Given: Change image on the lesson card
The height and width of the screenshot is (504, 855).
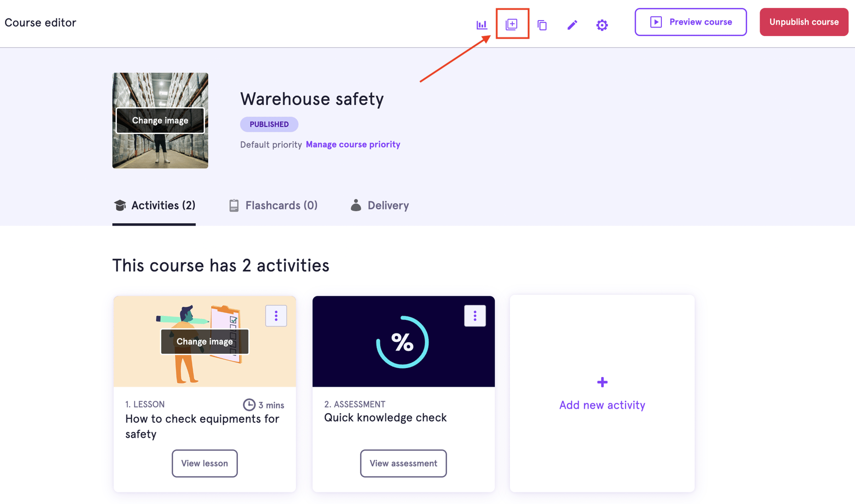Looking at the screenshot, I should coord(204,342).
